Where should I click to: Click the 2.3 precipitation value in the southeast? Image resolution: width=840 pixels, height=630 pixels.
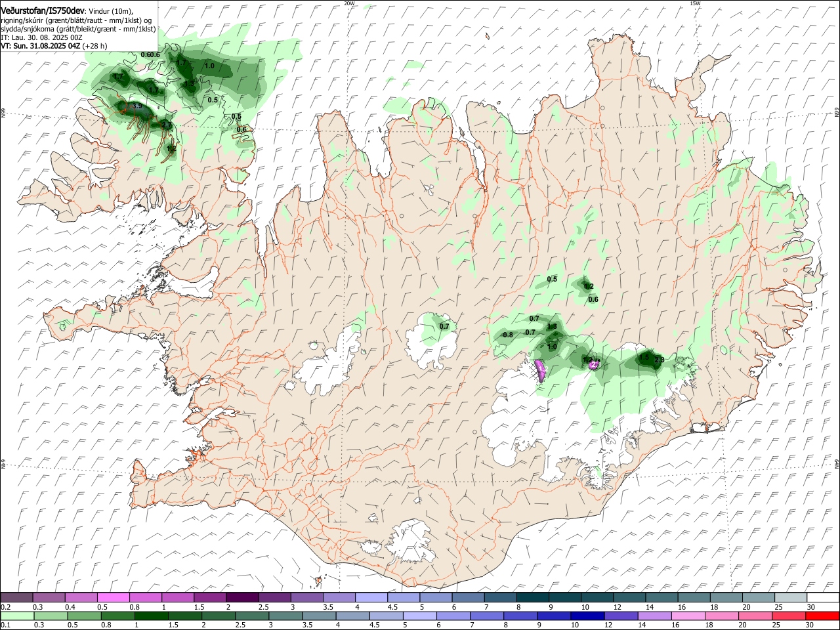tap(660, 360)
